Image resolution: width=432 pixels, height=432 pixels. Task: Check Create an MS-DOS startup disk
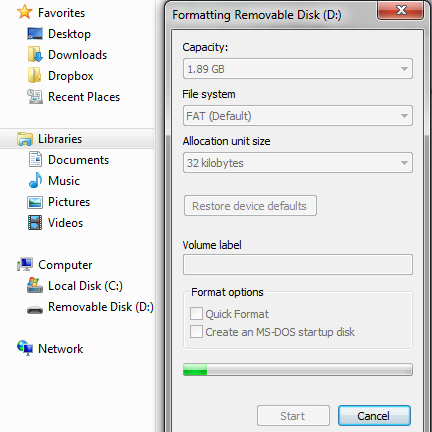point(196,332)
